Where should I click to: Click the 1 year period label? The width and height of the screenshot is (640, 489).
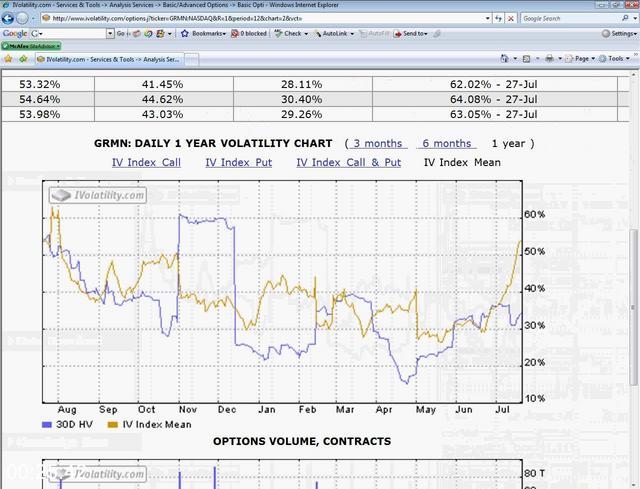[x=508, y=143]
